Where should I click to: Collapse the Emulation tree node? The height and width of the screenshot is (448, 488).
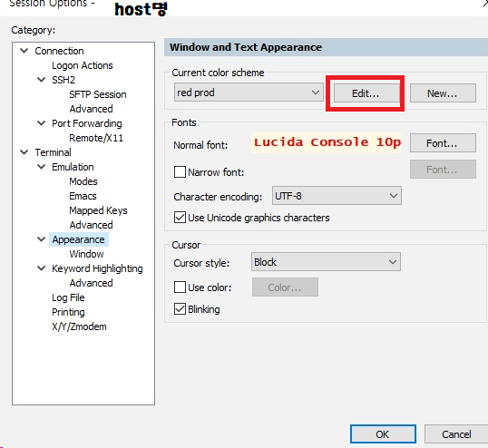coord(41,167)
